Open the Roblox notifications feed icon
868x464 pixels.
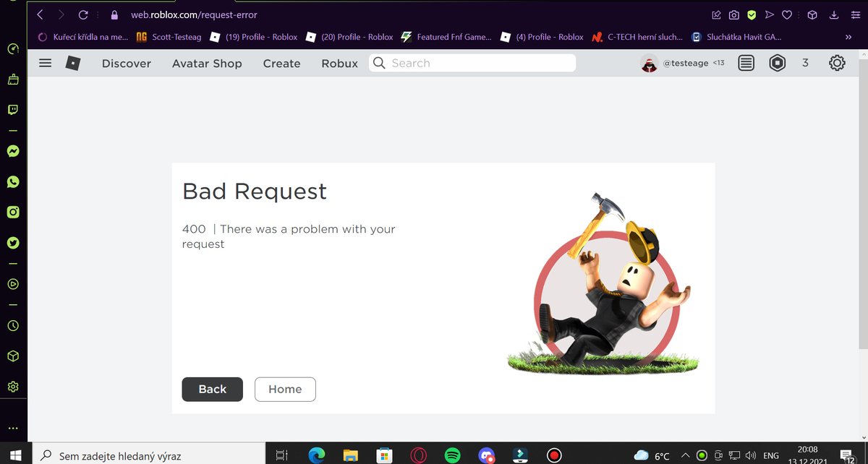point(746,64)
